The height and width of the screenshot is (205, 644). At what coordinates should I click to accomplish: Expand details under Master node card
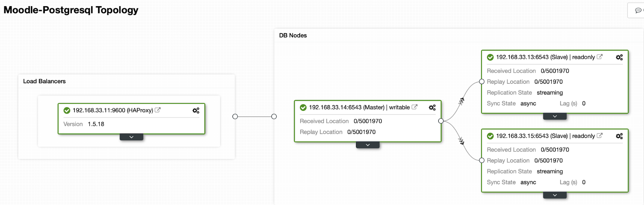[368, 145]
